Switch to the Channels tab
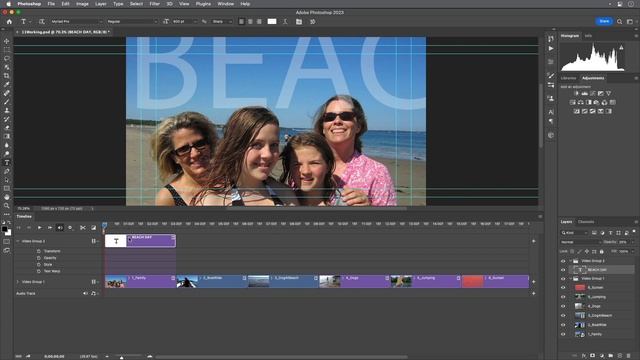Image resolution: width=640 pixels, height=360 pixels. coord(586,222)
